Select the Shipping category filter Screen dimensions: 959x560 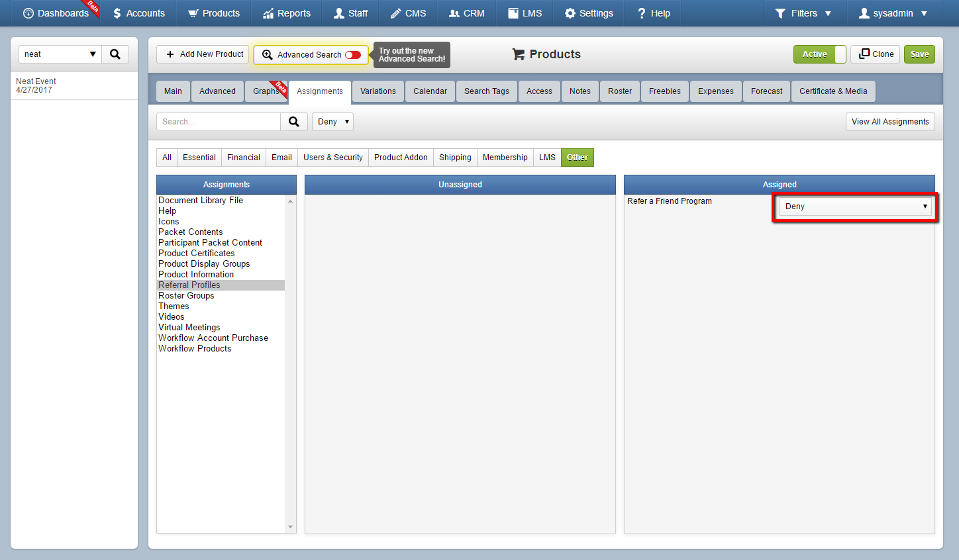click(x=455, y=158)
